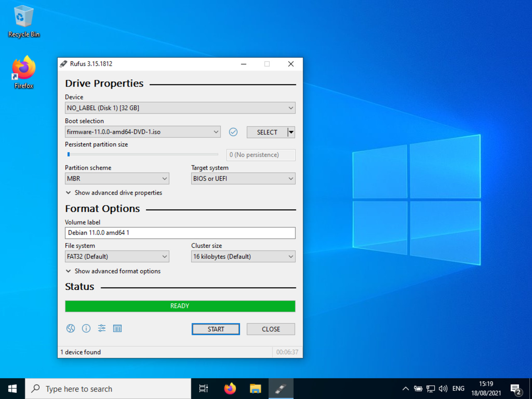Open the Device dropdown
Screen dimensions: 532x399
(x=180, y=108)
